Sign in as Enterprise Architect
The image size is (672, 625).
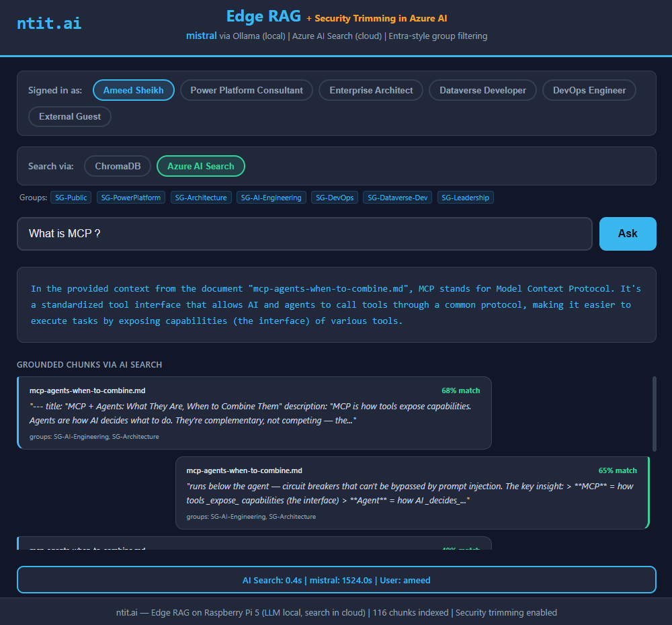371,90
